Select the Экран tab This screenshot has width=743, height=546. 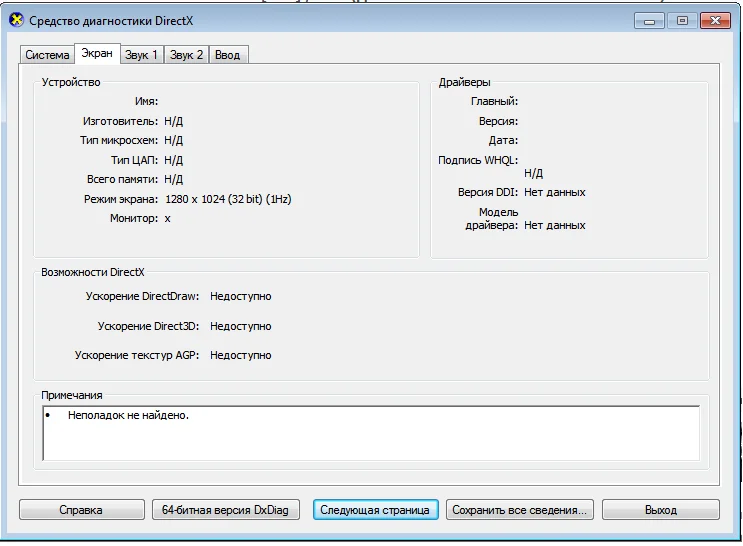point(97,53)
